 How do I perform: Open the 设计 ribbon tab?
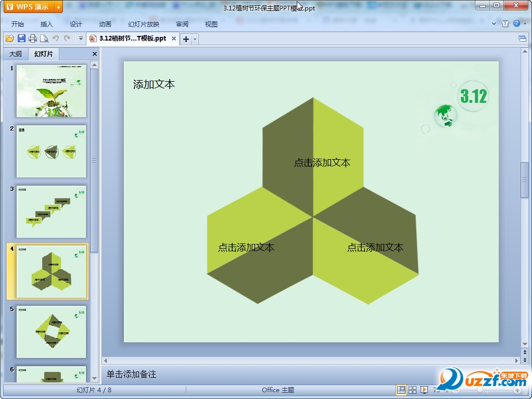75,24
